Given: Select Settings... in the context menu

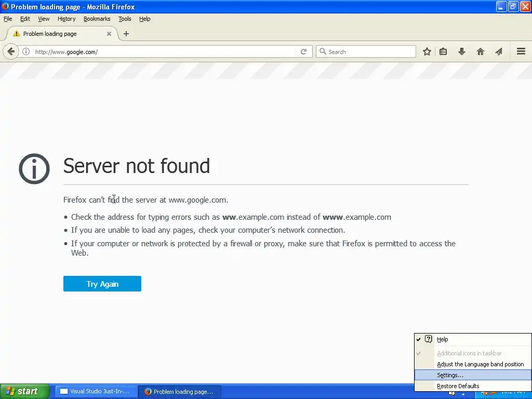Looking at the screenshot, I should click(x=473, y=375).
